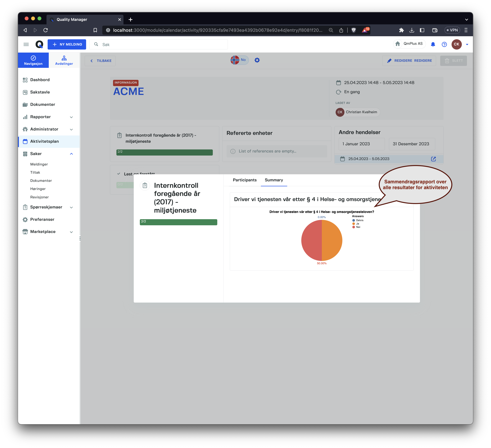Open the user account dropdown arrow
Image resolution: width=491 pixels, height=448 pixels.
click(x=467, y=44)
